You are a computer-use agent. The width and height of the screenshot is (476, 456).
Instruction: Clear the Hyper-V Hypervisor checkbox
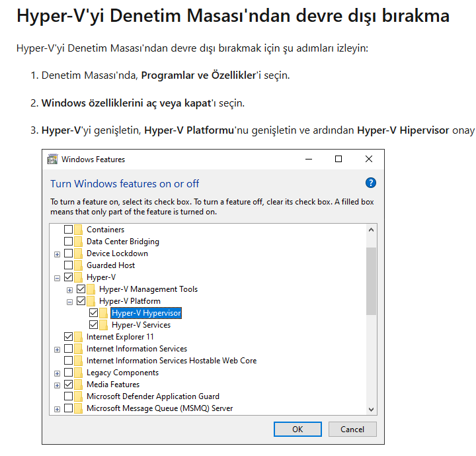click(93, 313)
